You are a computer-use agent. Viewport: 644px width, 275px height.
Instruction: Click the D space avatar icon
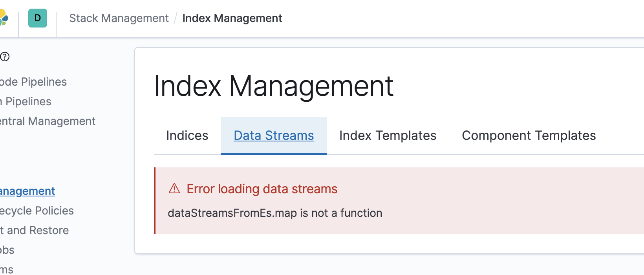point(37,18)
